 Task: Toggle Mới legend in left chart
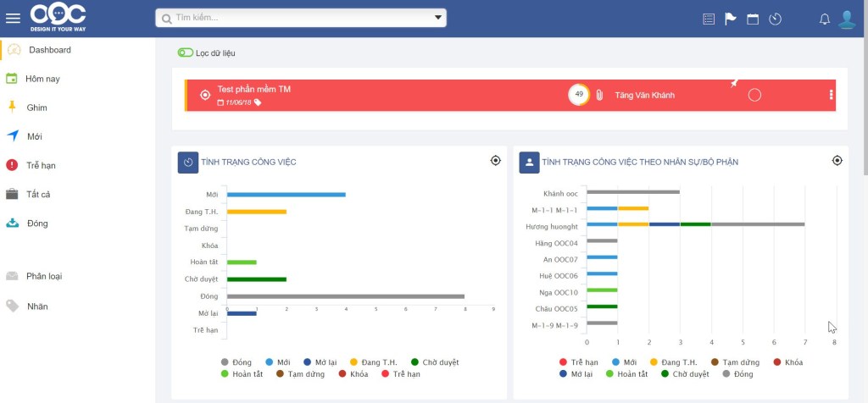[x=278, y=362]
